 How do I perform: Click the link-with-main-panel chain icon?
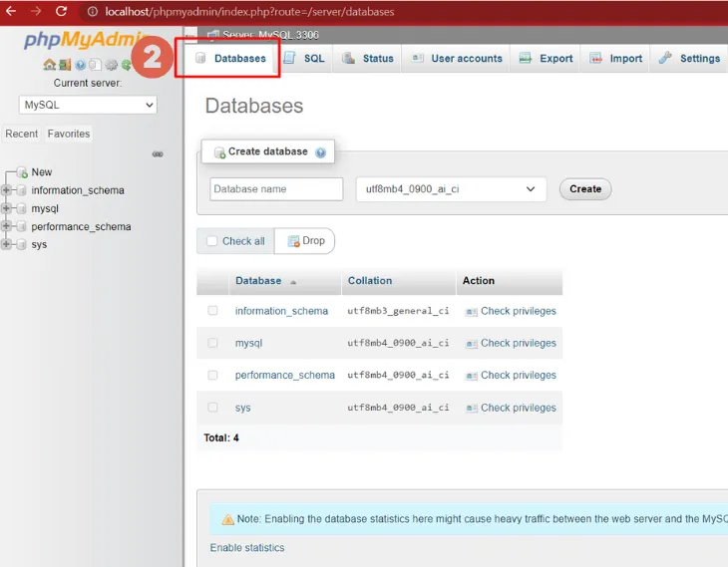158,154
